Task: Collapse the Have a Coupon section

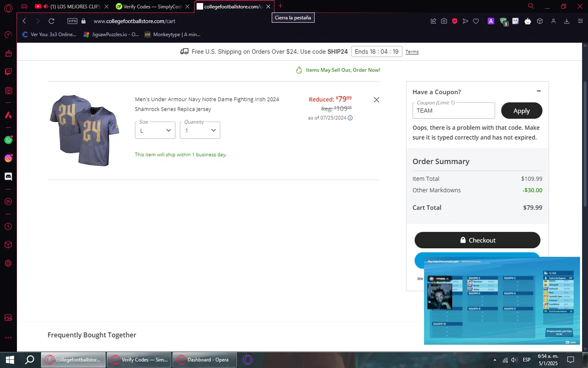Action: click(x=539, y=91)
